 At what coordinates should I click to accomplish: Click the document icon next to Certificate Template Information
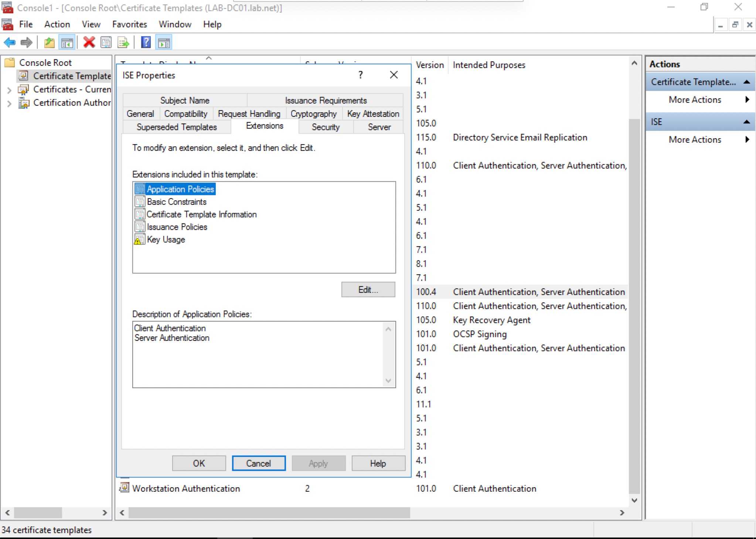point(140,214)
